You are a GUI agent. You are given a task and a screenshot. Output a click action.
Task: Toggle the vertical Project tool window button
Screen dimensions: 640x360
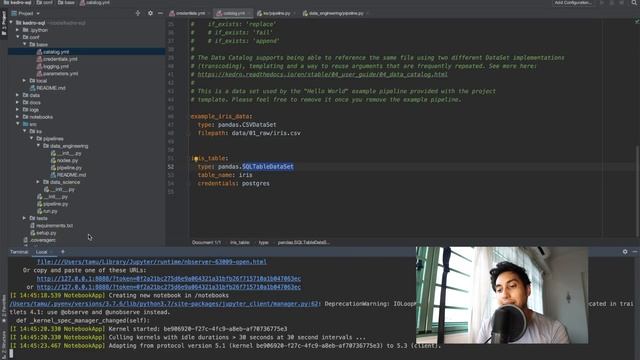(x=4, y=23)
